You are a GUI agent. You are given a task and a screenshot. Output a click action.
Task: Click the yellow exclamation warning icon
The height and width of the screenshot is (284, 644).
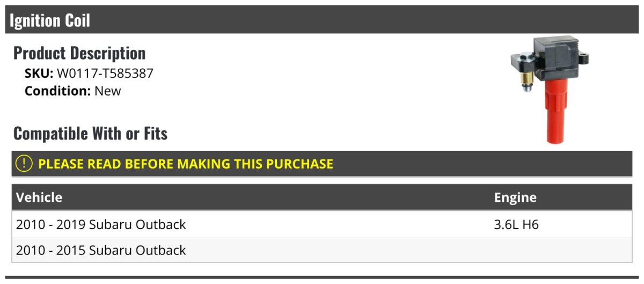point(24,164)
